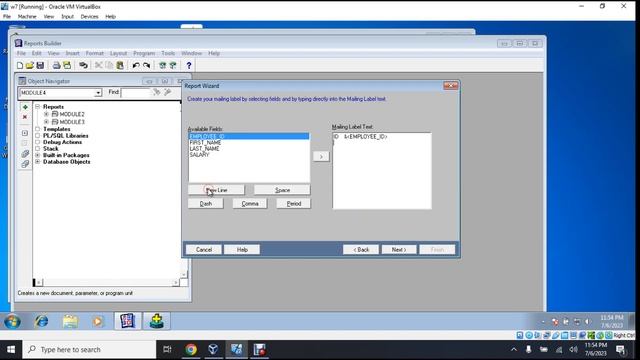Click the Connect toolbar icon
This screenshot has width=640, height=360.
click(x=83, y=65)
